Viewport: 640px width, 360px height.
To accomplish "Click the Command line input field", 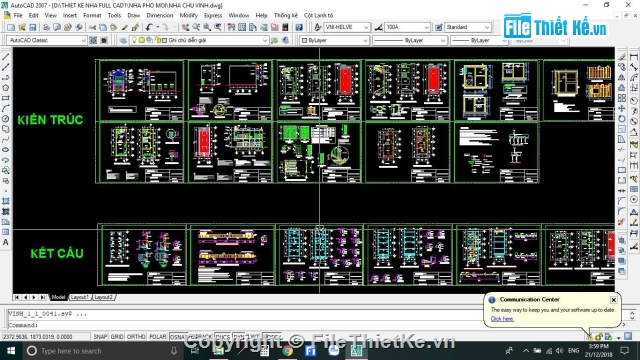I will click(x=314, y=325).
